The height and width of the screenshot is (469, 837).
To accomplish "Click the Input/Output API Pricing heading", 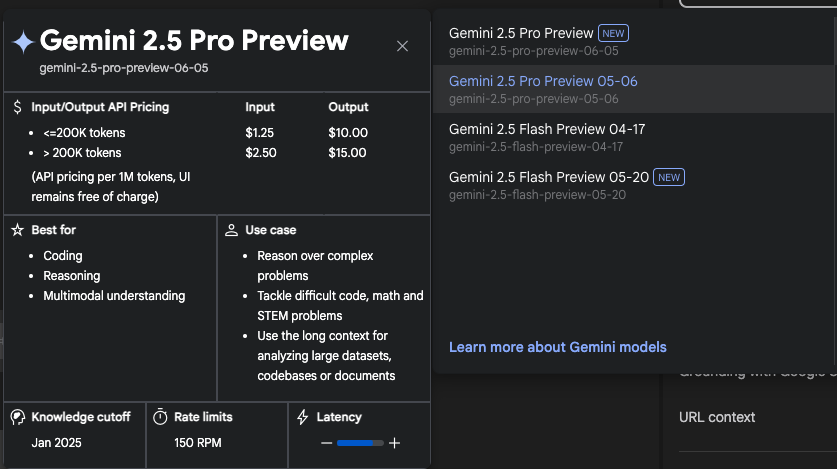I will (100, 107).
